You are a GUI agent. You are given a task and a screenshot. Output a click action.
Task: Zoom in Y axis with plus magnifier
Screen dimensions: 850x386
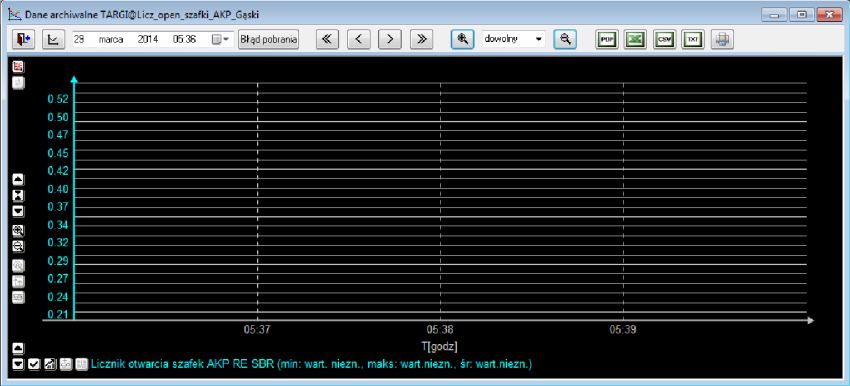[18, 230]
